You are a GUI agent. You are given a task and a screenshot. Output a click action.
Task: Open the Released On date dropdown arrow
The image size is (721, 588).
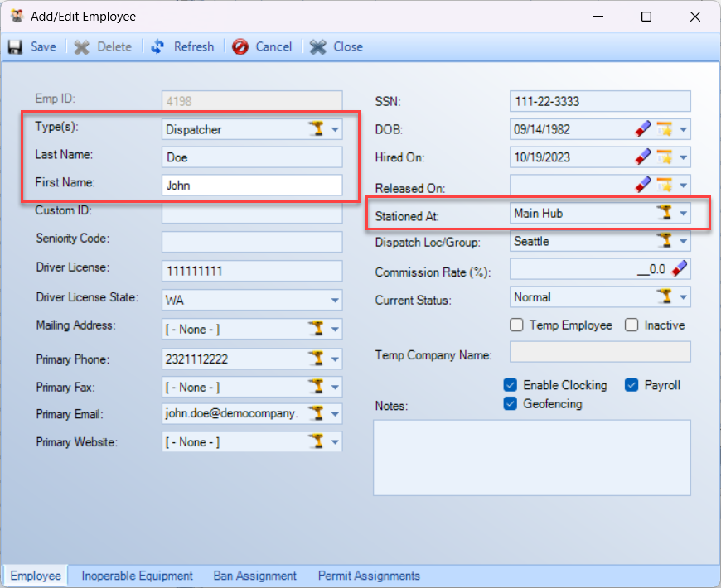(x=684, y=186)
